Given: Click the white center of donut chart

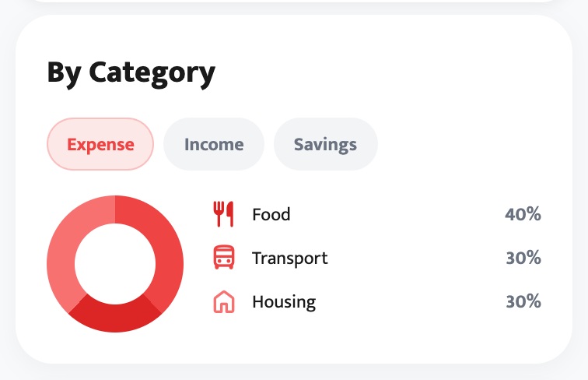Looking at the screenshot, I should tap(115, 264).
